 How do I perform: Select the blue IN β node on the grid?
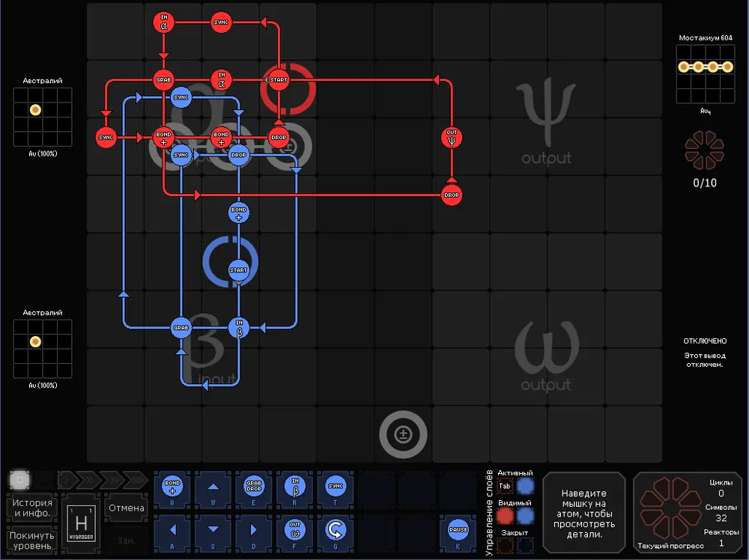click(x=239, y=327)
